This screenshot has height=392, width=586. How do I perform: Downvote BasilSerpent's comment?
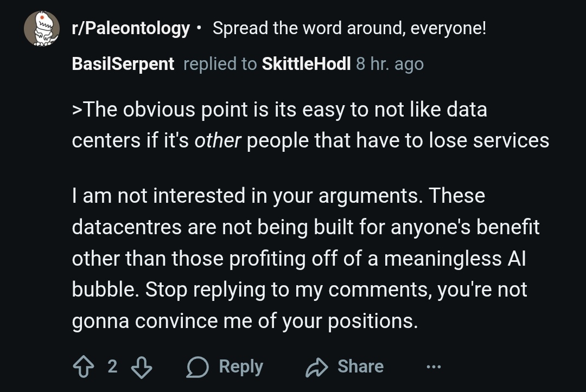point(142,367)
